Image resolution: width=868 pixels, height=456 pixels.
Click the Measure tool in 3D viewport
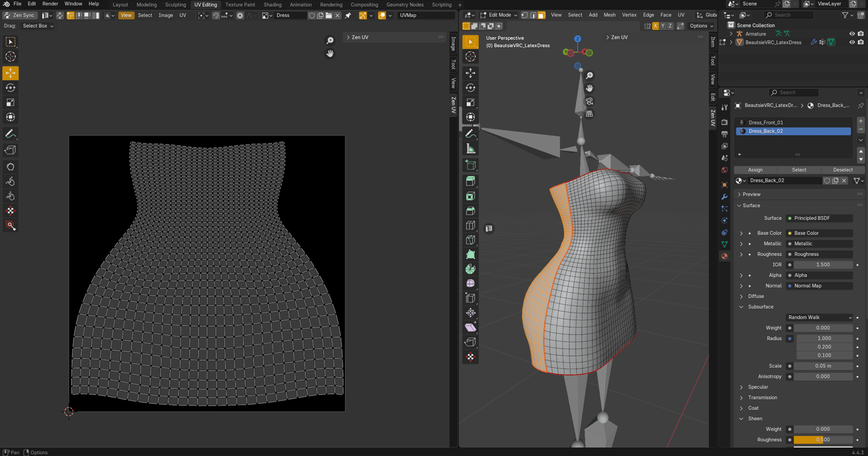coord(470,149)
